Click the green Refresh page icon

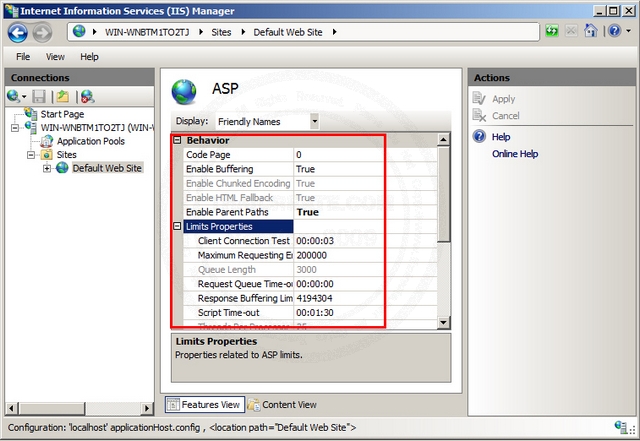(552, 31)
